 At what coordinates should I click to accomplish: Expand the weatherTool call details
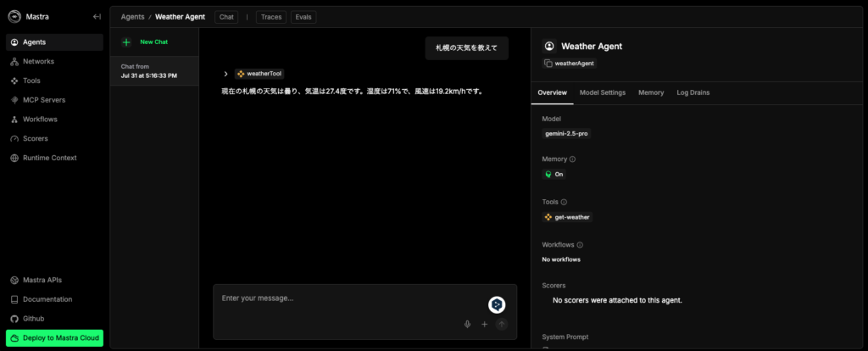(x=225, y=74)
